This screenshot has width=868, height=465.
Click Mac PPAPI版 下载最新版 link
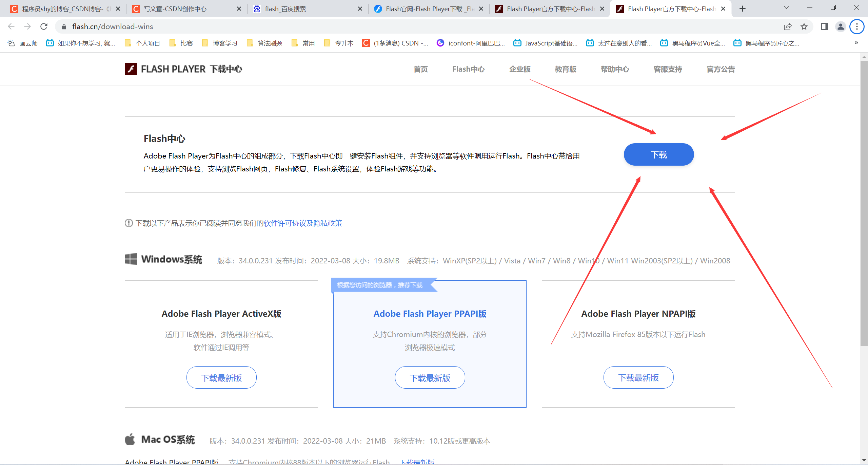(417, 462)
